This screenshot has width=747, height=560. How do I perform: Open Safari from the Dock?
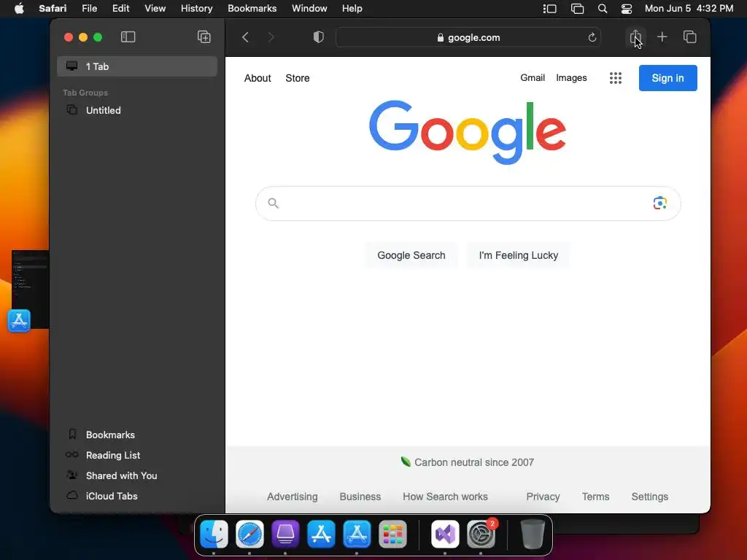click(x=249, y=534)
